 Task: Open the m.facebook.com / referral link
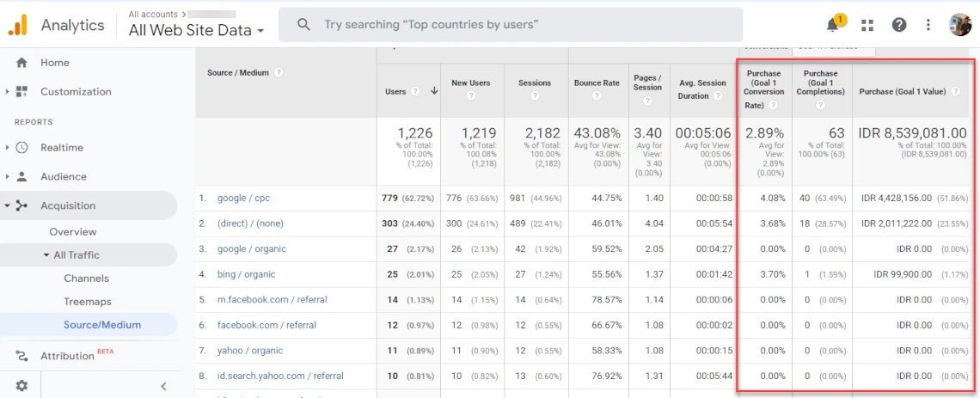coord(272,299)
